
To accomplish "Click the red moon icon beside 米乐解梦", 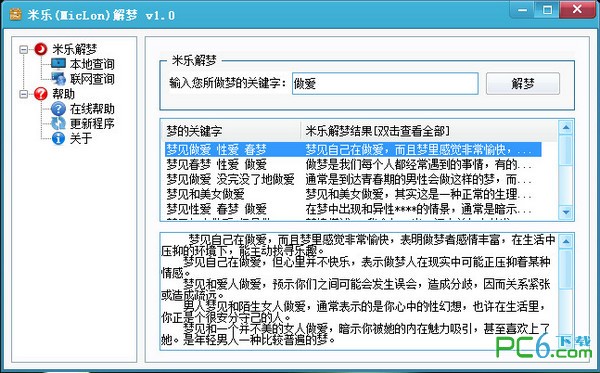I will point(41,49).
